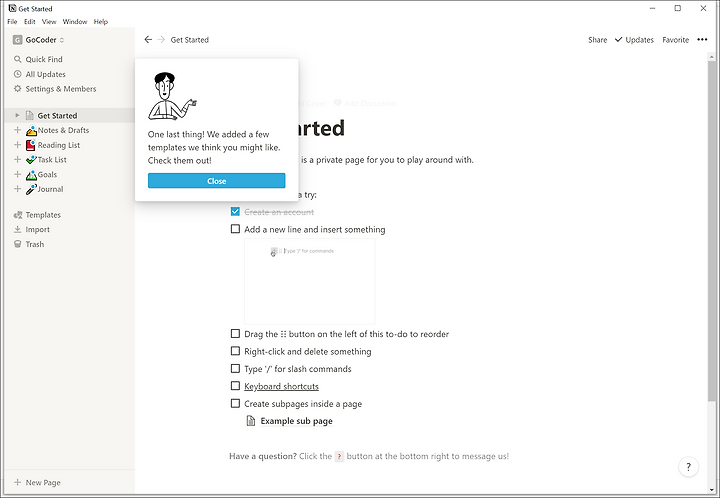Click the vertical scrollbar thumb
The image size is (720, 498).
tap(711, 231)
